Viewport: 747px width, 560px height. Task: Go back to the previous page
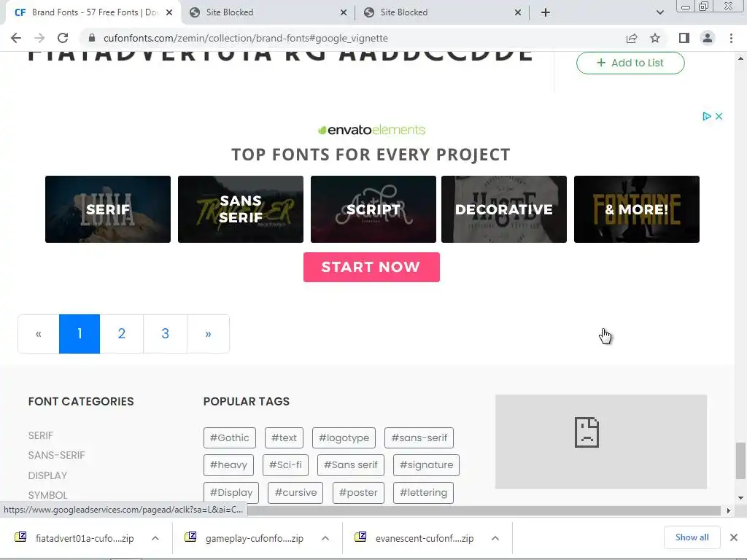pos(16,38)
